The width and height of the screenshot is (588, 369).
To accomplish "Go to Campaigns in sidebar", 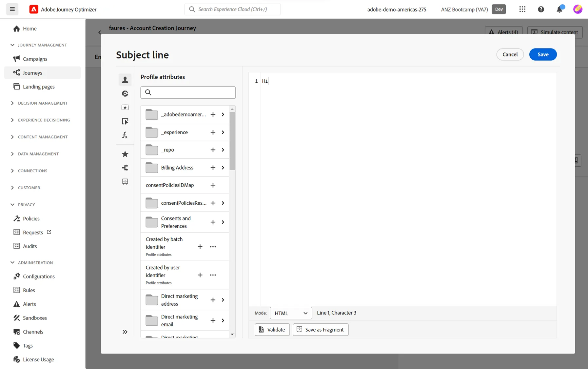I will 35,59.
